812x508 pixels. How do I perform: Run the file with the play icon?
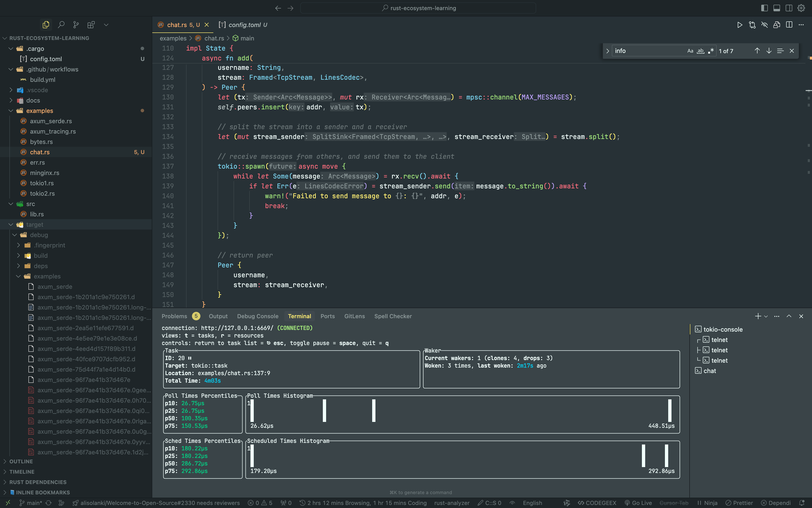[740, 25]
